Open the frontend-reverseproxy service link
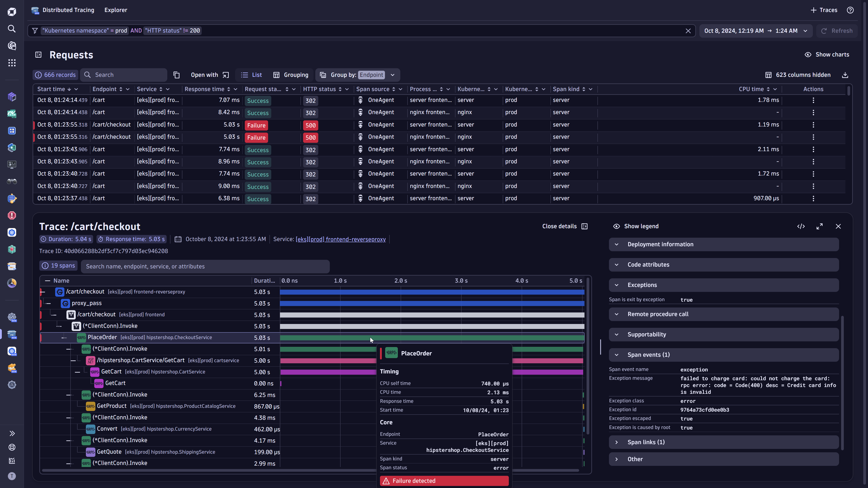The height and width of the screenshot is (488, 868). coord(340,239)
